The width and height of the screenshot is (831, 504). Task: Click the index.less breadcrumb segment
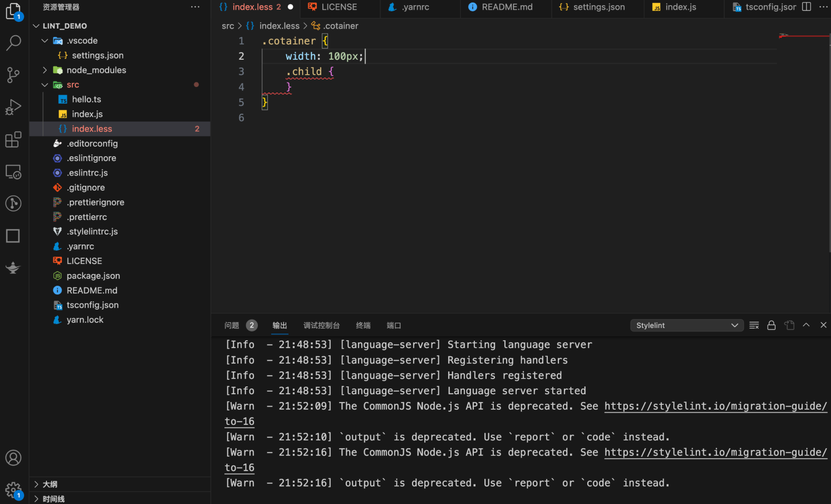click(273, 26)
